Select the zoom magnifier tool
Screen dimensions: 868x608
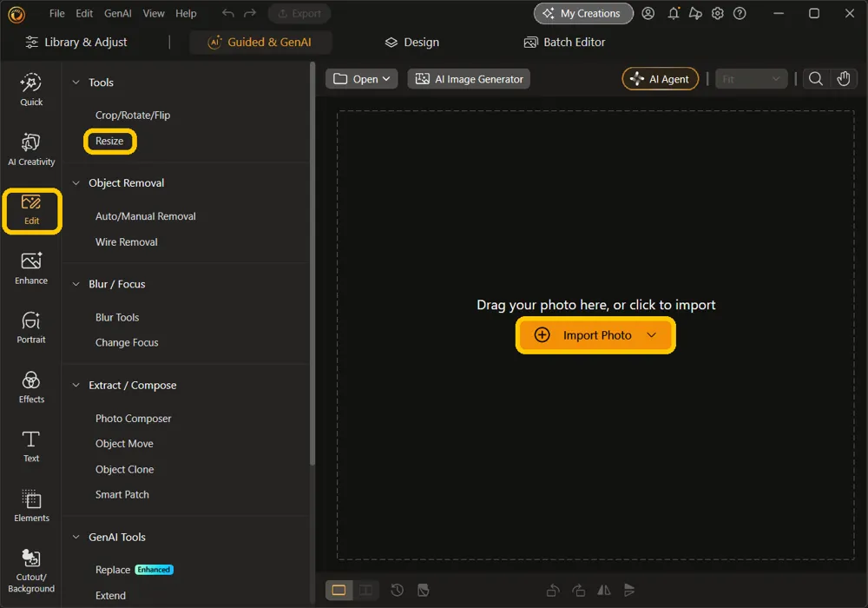(x=815, y=79)
